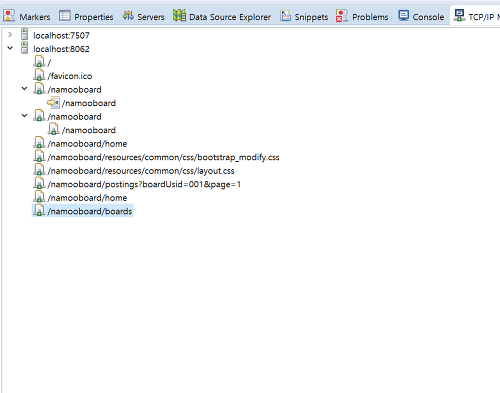Click the request icon beside /favicon.ico
This screenshot has height=393, width=500.
[39, 75]
